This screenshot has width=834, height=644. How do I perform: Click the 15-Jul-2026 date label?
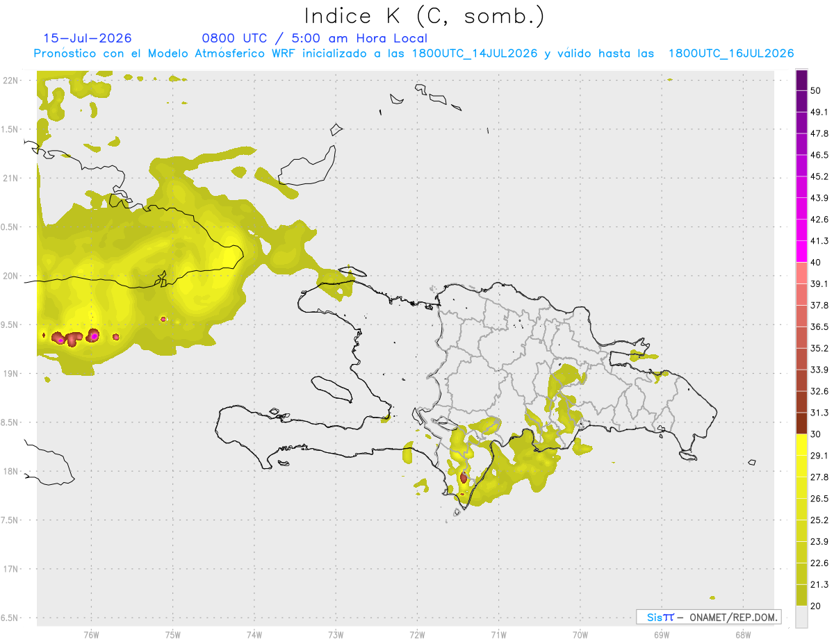click(88, 38)
